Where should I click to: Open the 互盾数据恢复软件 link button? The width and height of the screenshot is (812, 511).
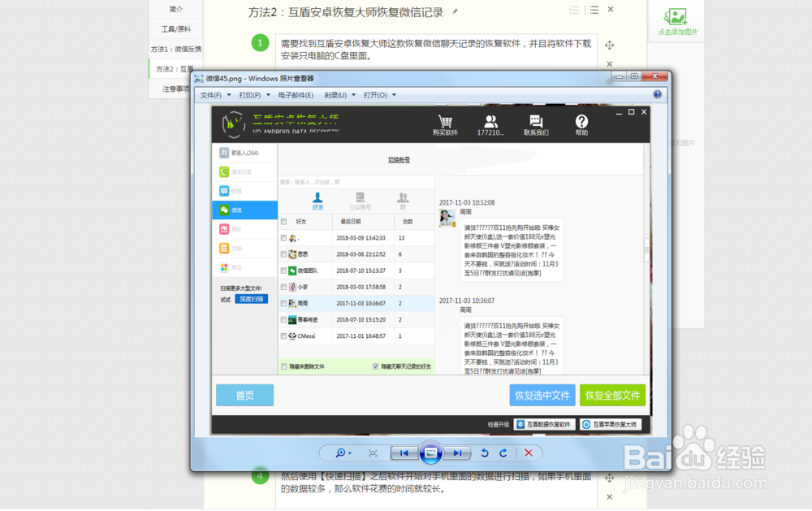coord(544,424)
